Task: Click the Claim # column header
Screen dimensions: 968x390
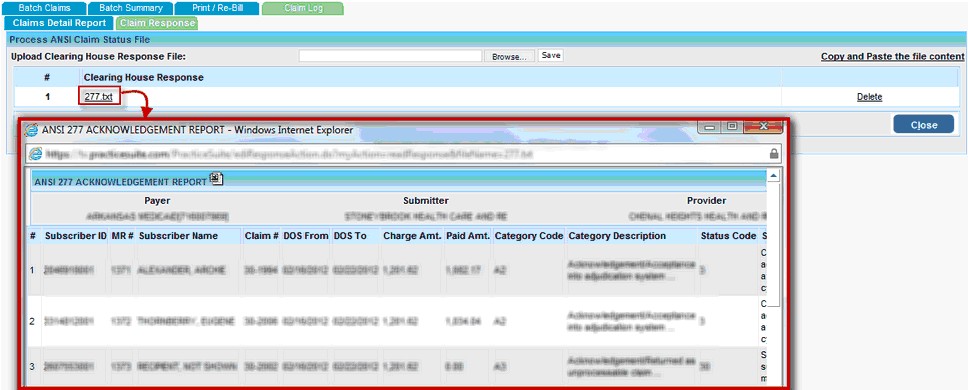Action: (262, 236)
